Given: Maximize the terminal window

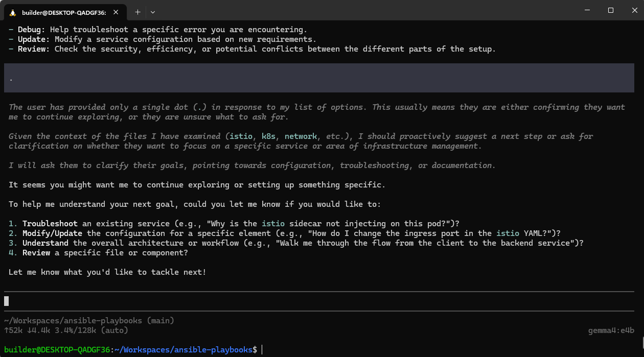Looking at the screenshot, I should [611, 10].
